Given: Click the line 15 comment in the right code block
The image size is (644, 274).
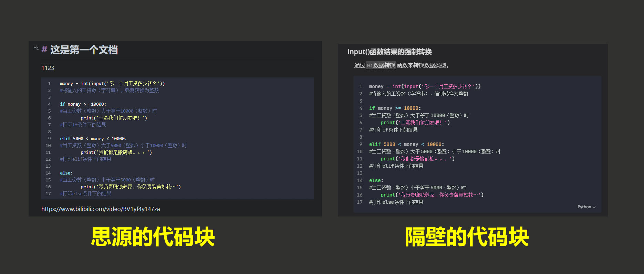Looking at the screenshot, I should [x=418, y=188].
